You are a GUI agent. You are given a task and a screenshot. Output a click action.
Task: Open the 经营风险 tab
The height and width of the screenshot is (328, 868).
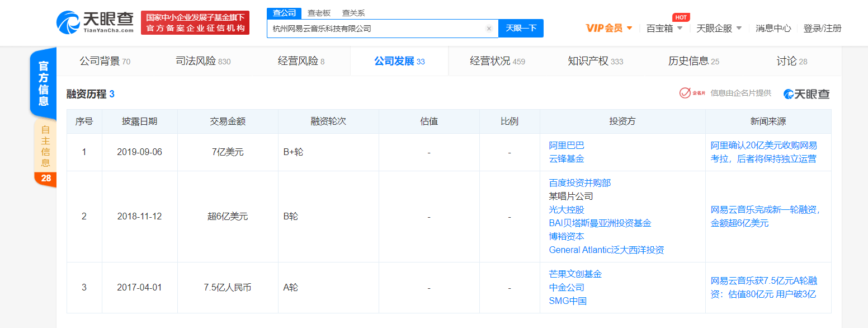tap(301, 62)
